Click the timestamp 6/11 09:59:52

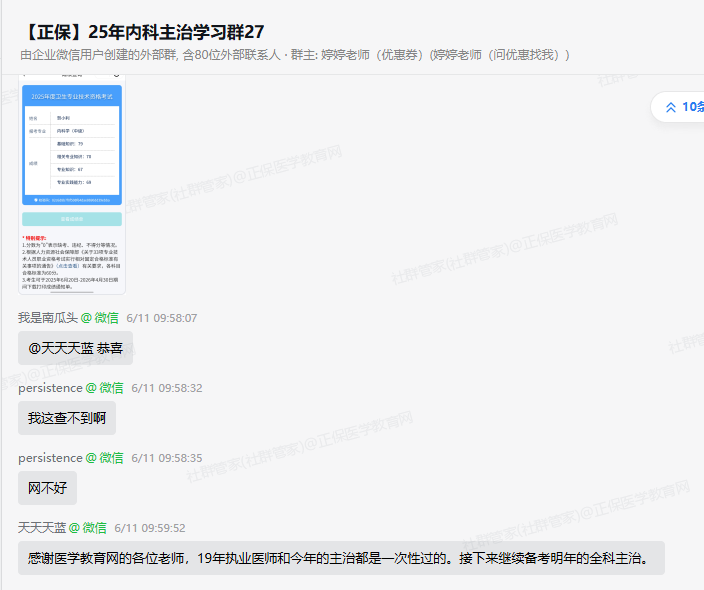click(150, 528)
